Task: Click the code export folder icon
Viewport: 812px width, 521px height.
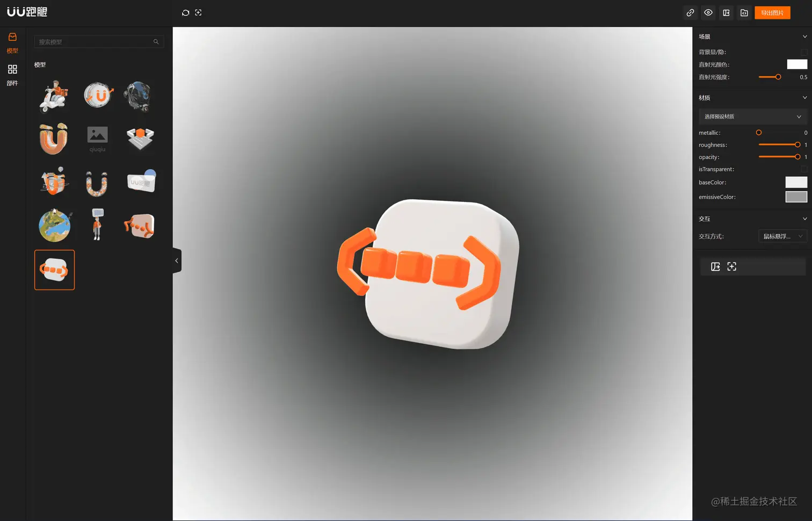Action: (x=744, y=12)
